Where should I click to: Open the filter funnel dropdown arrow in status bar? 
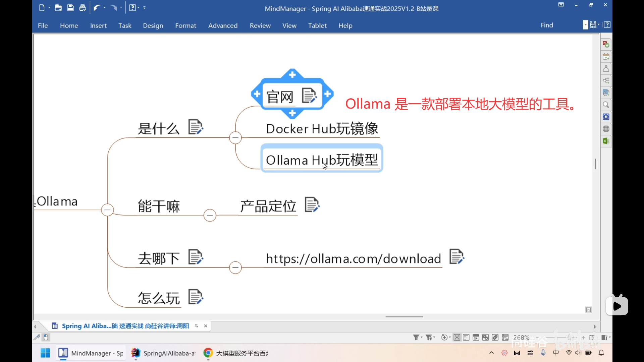422,338
